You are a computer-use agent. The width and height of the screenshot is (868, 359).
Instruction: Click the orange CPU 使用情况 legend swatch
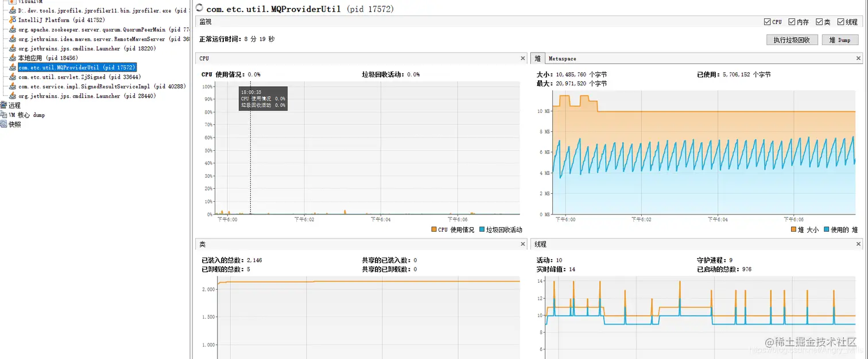pyautogui.click(x=433, y=229)
